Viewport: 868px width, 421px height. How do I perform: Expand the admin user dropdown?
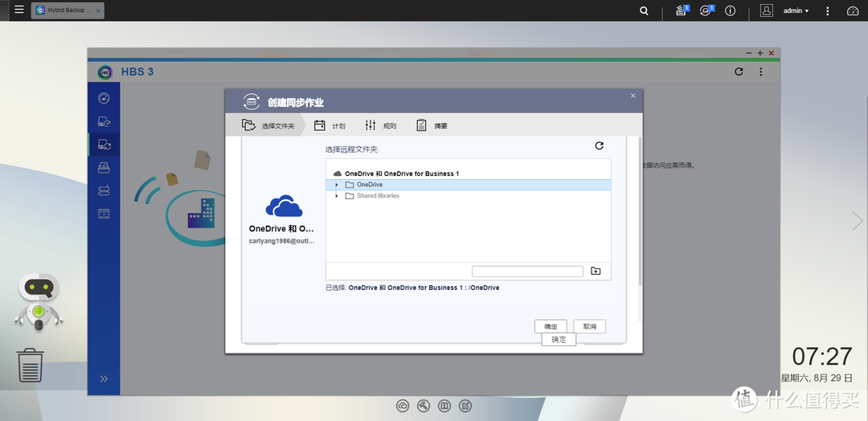[x=796, y=10]
